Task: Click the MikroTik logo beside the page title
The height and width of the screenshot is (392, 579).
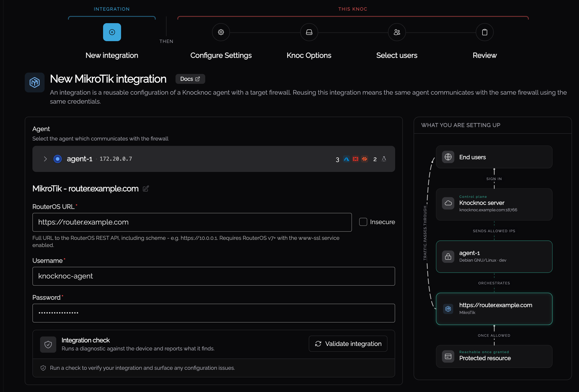Action: [35, 82]
